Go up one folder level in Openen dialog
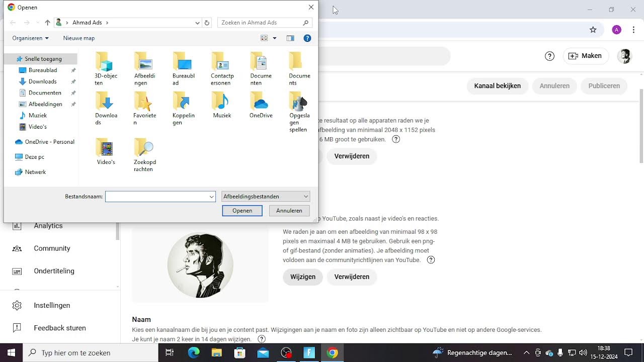The width and height of the screenshot is (644, 362). (x=47, y=23)
